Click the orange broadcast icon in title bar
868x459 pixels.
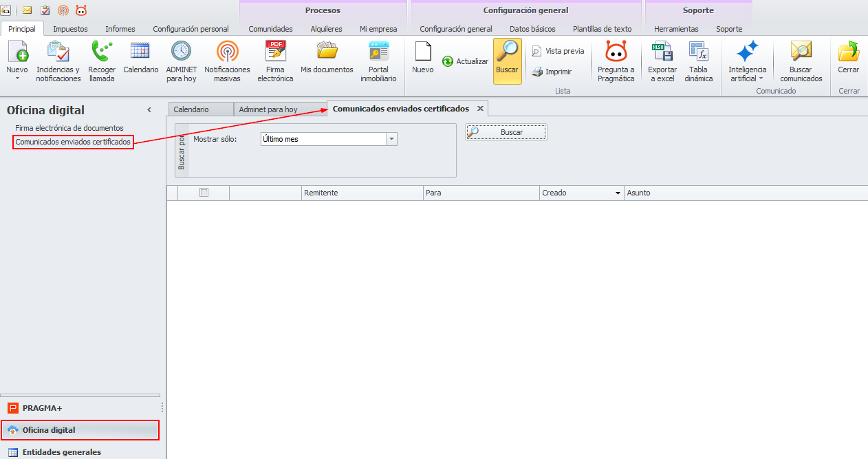(x=63, y=10)
